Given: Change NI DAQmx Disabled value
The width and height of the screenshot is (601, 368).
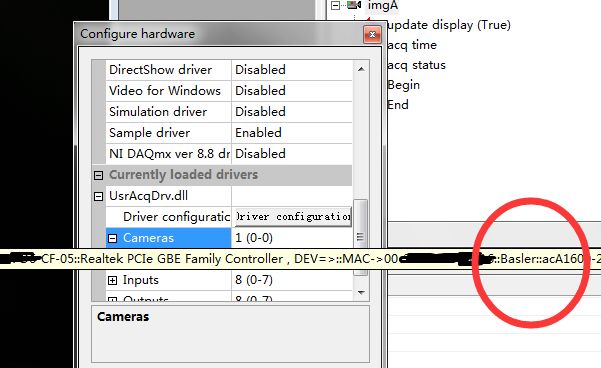Looking at the screenshot, I should 292,154.
